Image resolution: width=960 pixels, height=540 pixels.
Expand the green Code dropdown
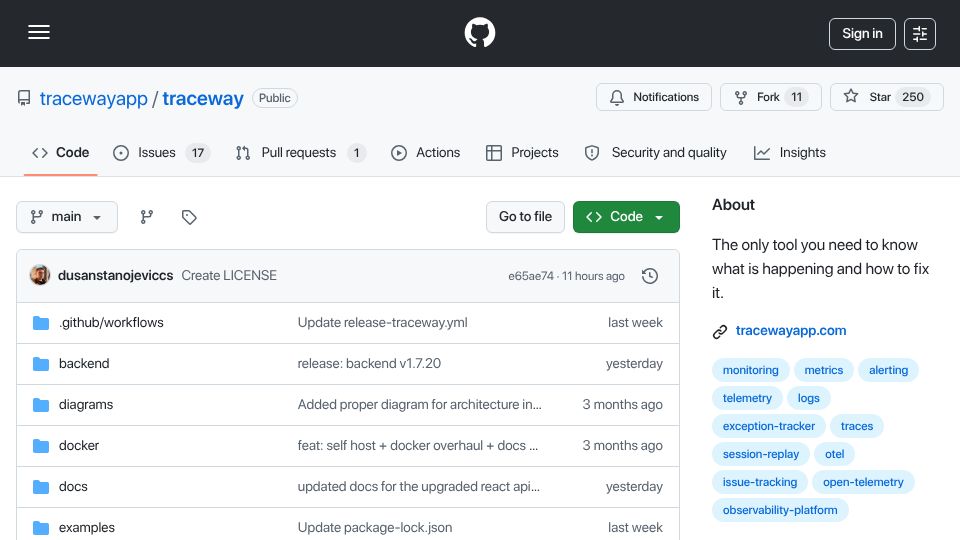(626, 217)
